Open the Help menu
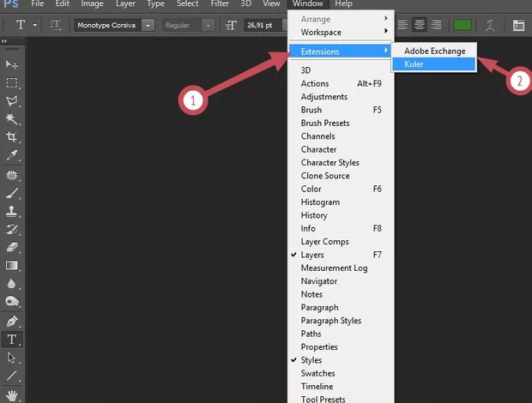Image resolution: width=532 pixels, height=403 pixels. [x=343, y=3]
